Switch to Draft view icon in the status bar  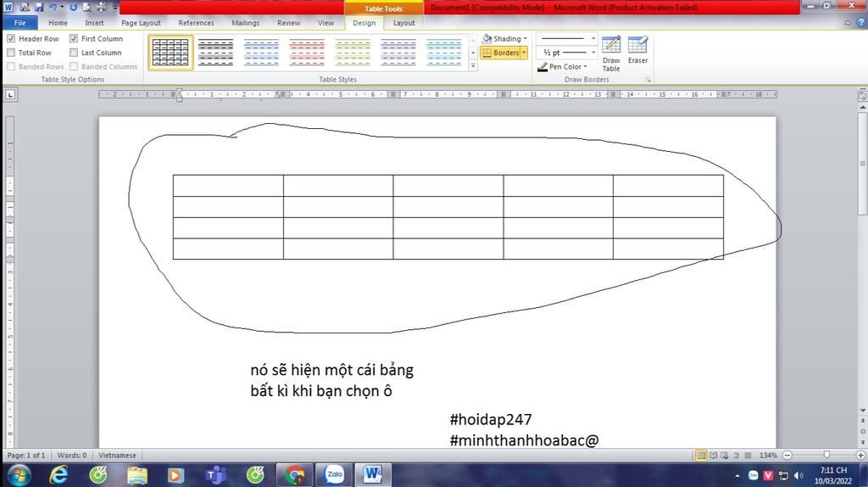pos(748,456)
